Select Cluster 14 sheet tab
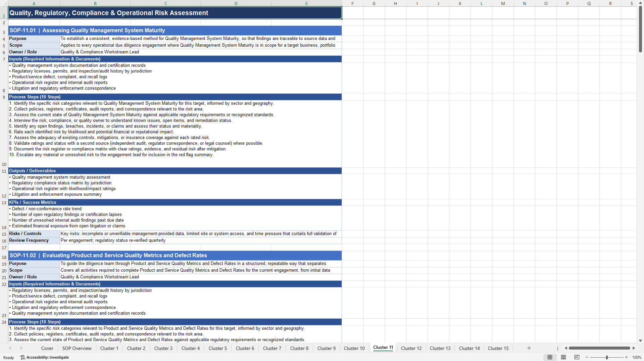This screenshot has height=361, width=644. 469,348
